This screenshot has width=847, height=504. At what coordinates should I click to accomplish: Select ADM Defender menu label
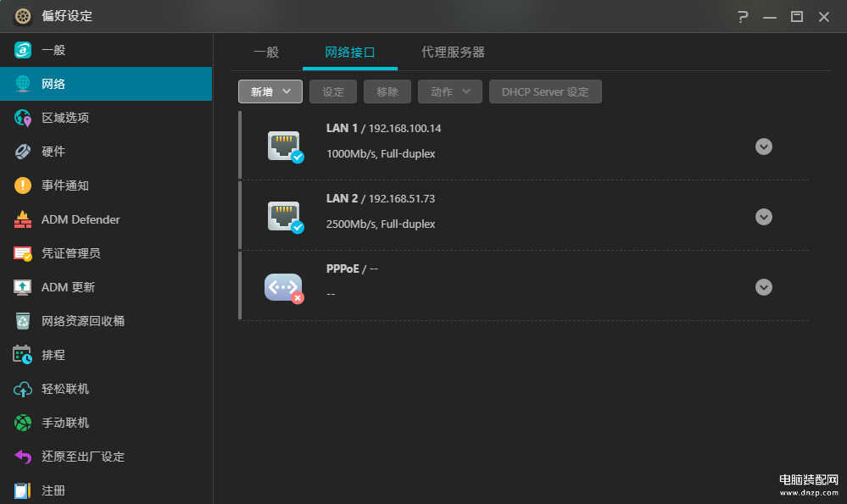tap(81, 219)
